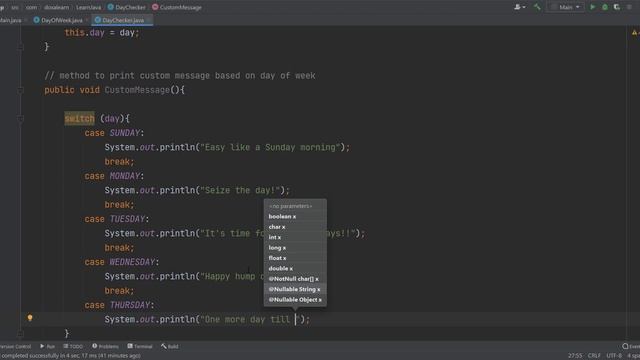Select '@NotNull char[] x' in the popup
The image size is (640, 360).
tap(295, 279)
